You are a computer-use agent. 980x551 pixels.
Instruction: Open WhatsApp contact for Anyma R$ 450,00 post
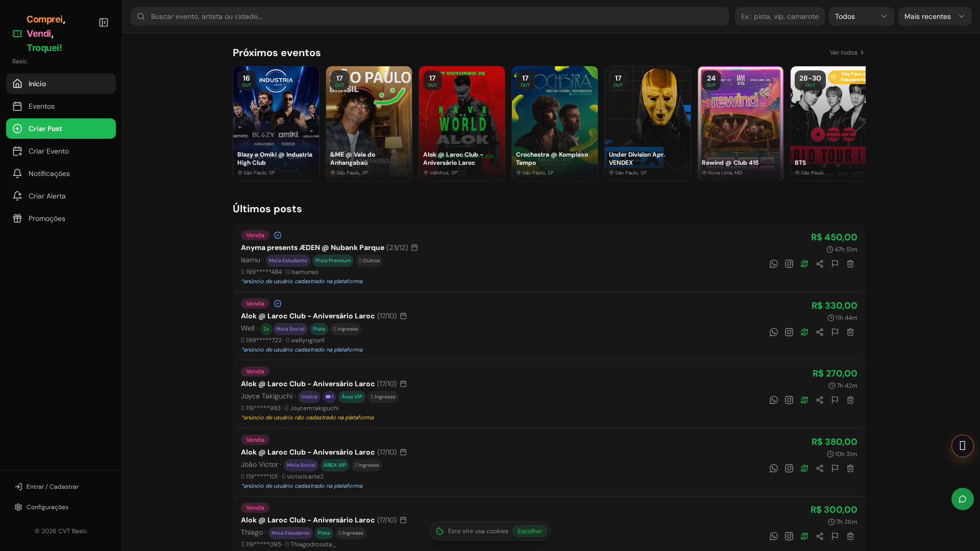pos(774,264)
